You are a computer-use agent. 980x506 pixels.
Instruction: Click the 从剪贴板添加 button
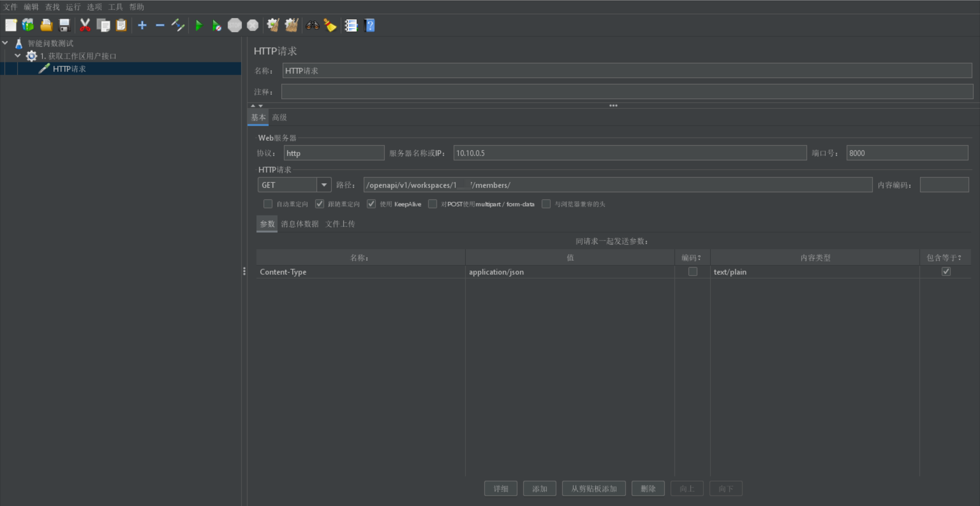click(594, 488)
